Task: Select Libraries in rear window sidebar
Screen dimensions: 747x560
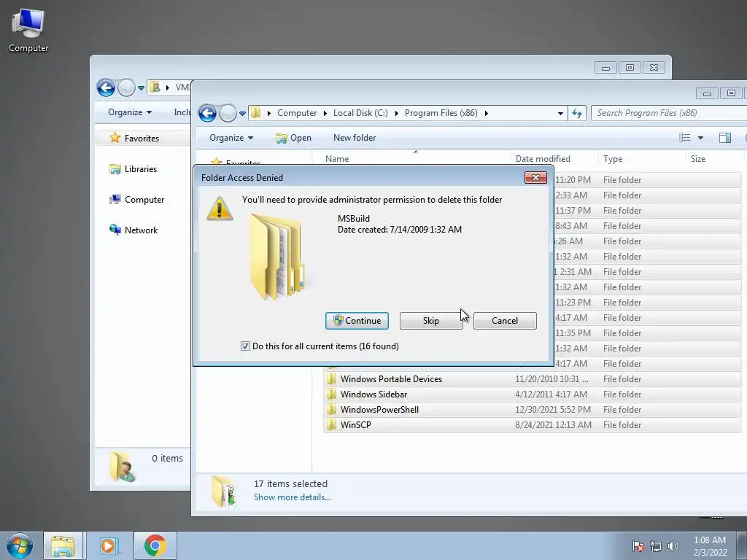Action: 141,169
